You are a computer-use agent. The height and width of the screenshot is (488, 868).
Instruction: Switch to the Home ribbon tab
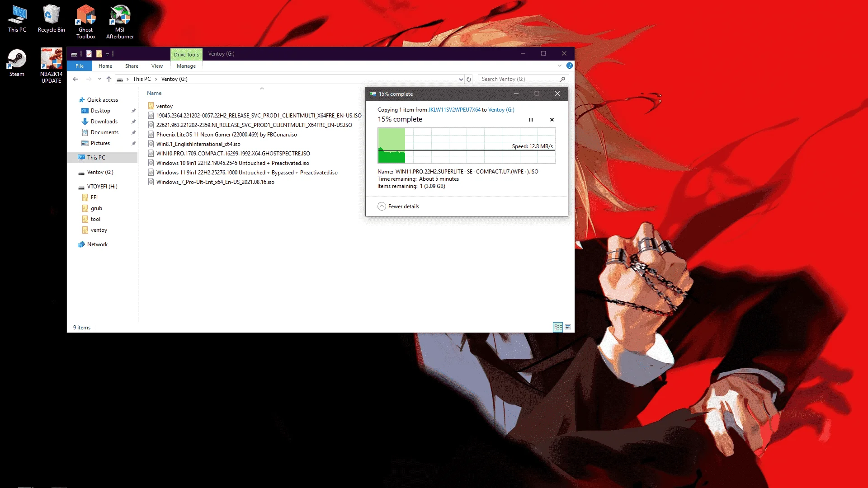click(x=105, y=66)
